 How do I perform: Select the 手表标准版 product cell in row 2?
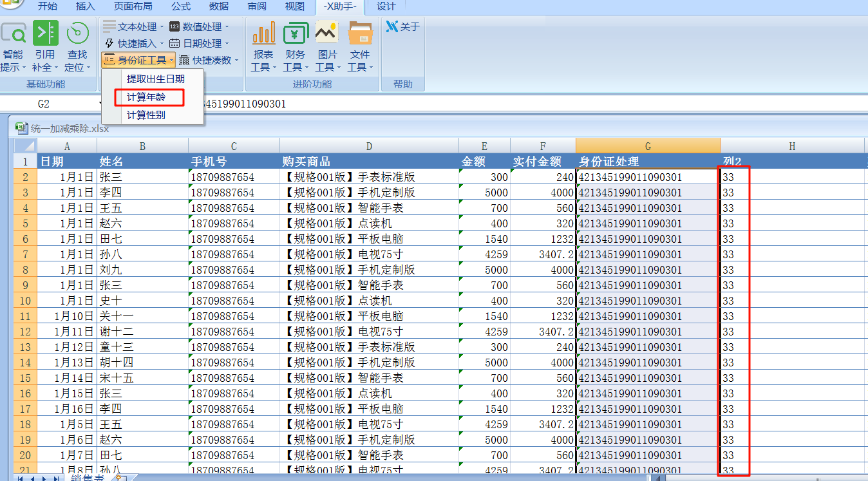[369, 177]
